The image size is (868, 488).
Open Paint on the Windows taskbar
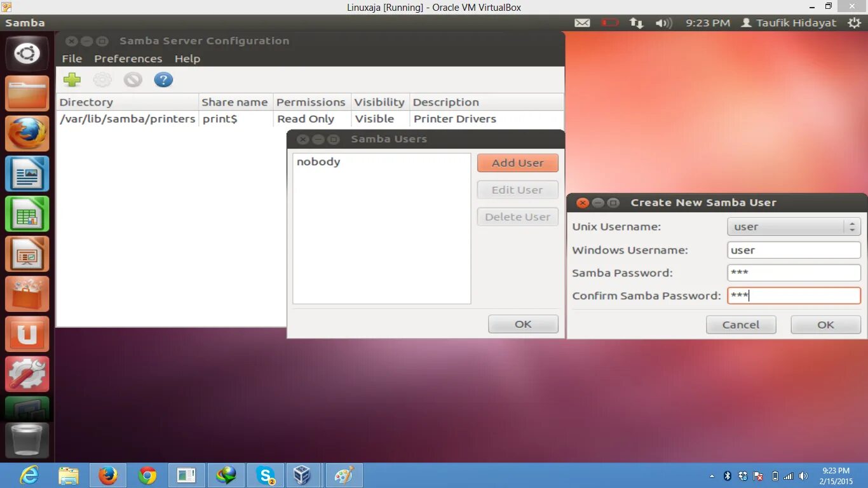point(344,475)
